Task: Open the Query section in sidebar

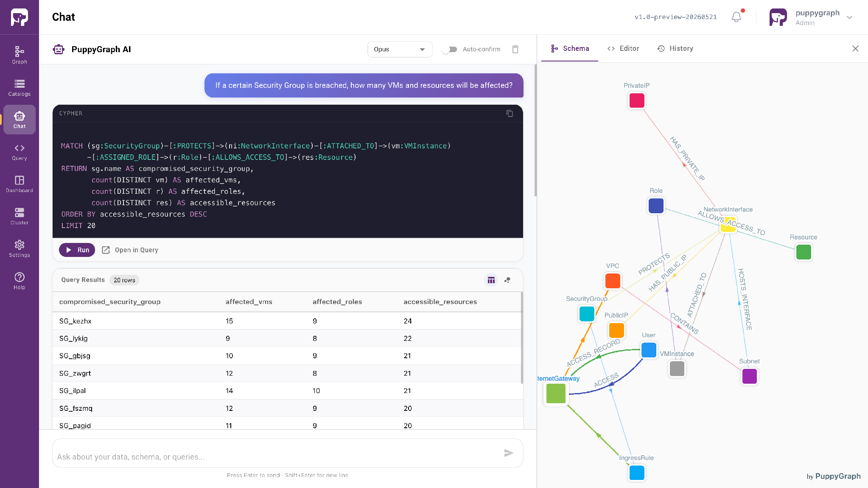Action: tap(20, 152)
